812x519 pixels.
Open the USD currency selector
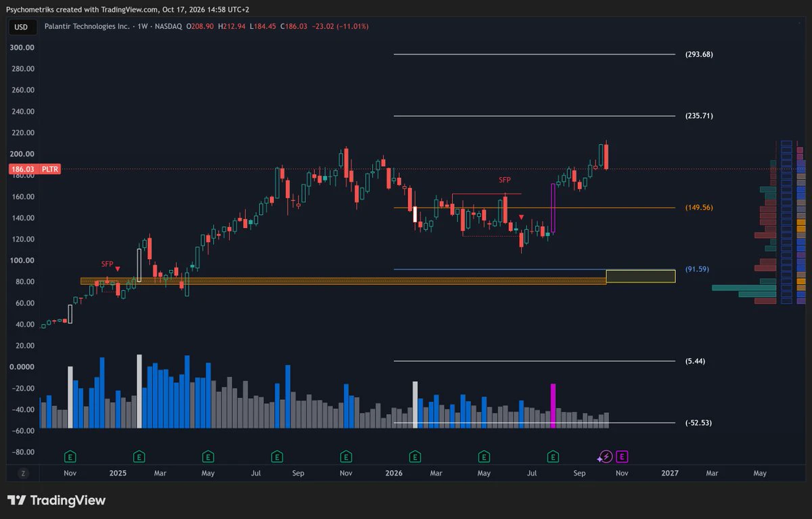pos(21,27)
